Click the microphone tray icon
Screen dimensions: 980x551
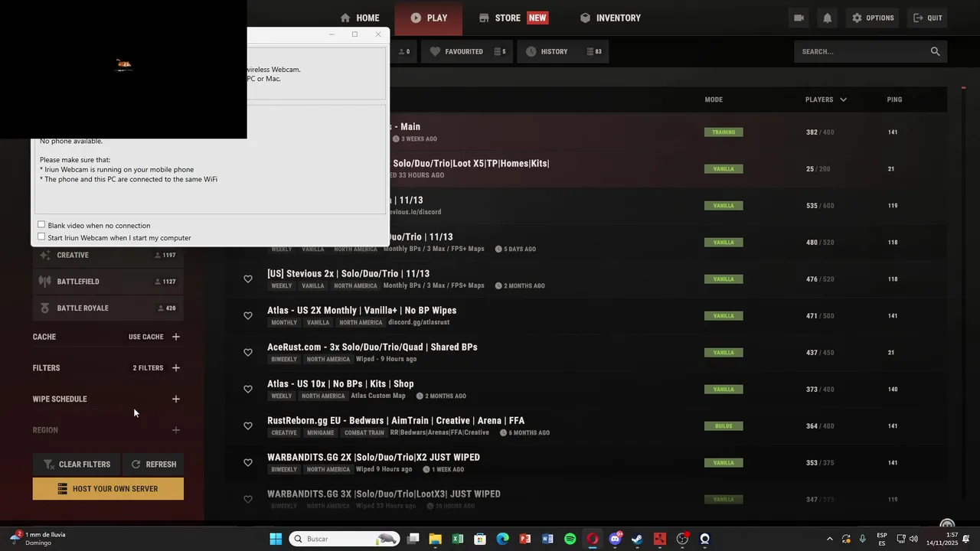pos(863,539)
